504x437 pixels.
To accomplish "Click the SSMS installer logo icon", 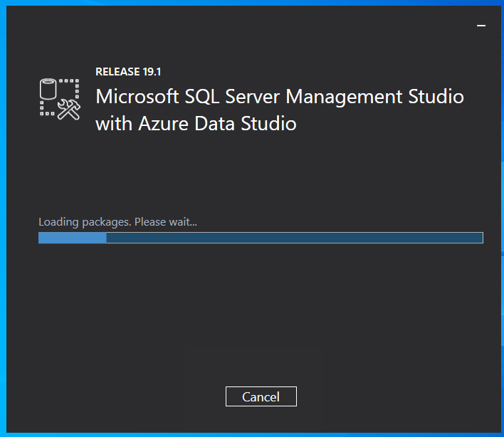I will pyautogui.click(x=60, y=99).
